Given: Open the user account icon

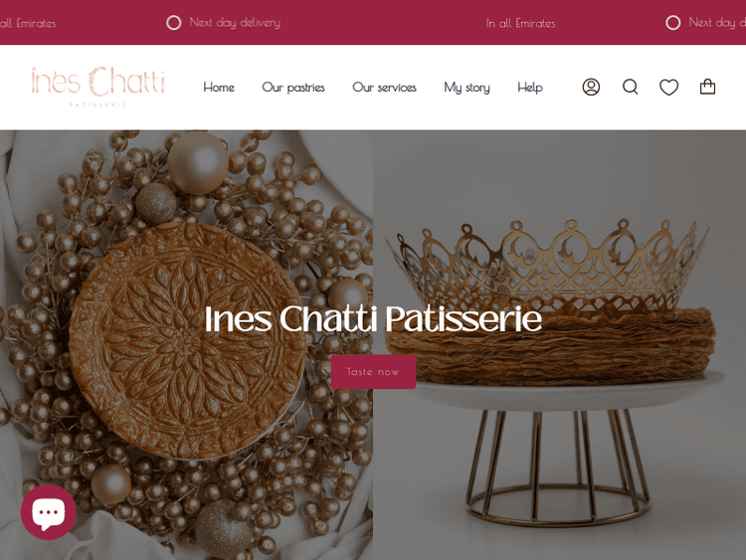Looking at the screenshot, I should click(x=591, y=88).
